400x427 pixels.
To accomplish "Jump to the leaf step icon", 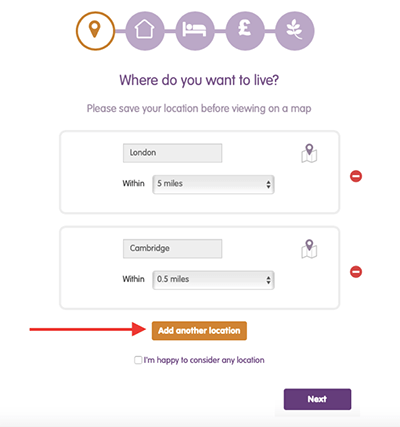I will [x=295, y=31].
